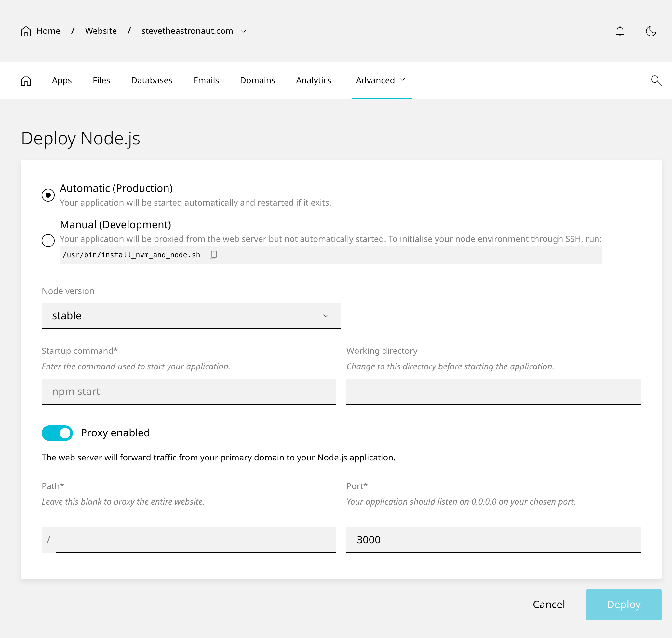Switch to the Analytics tab
Screen dimensions: 672x638
point(313,81)
